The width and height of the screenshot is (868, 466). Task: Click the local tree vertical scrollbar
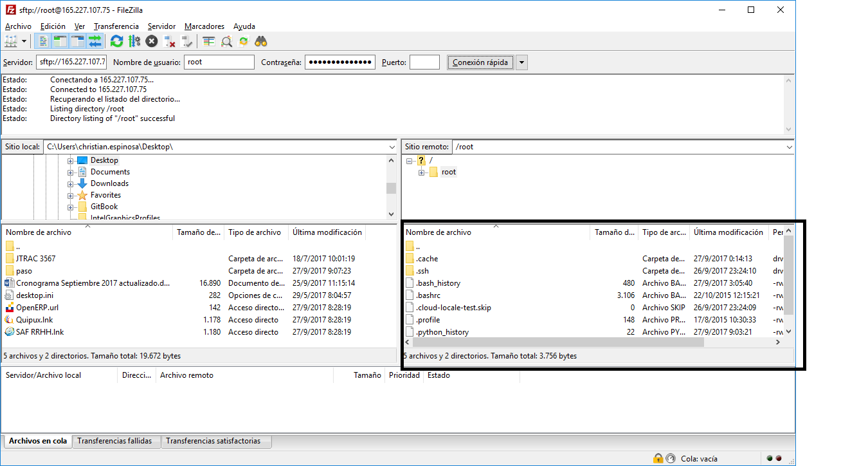[391, 187]
